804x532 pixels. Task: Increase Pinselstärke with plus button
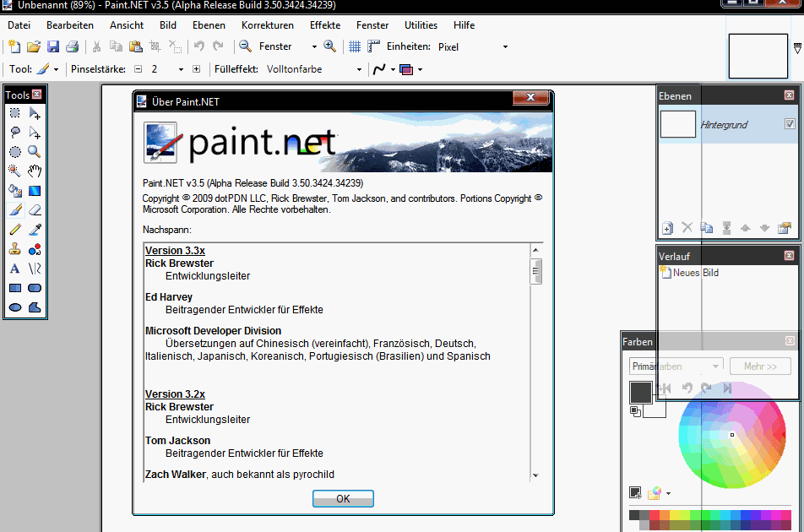197,69
